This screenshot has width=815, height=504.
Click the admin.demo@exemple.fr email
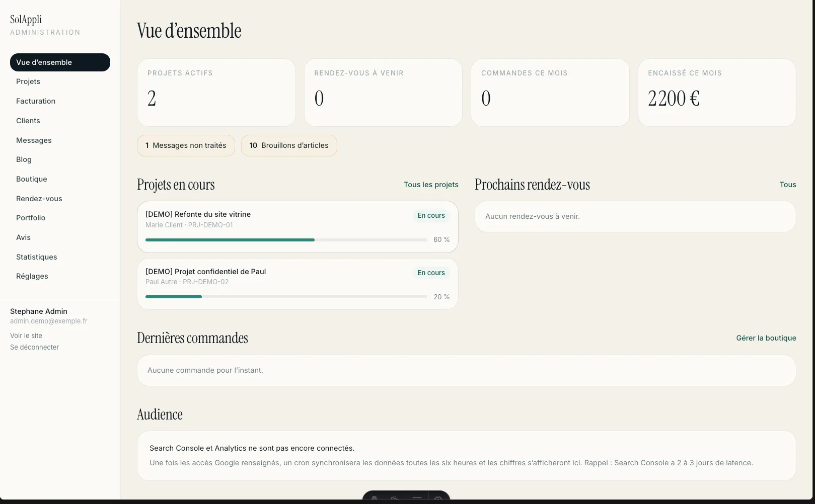49,321
